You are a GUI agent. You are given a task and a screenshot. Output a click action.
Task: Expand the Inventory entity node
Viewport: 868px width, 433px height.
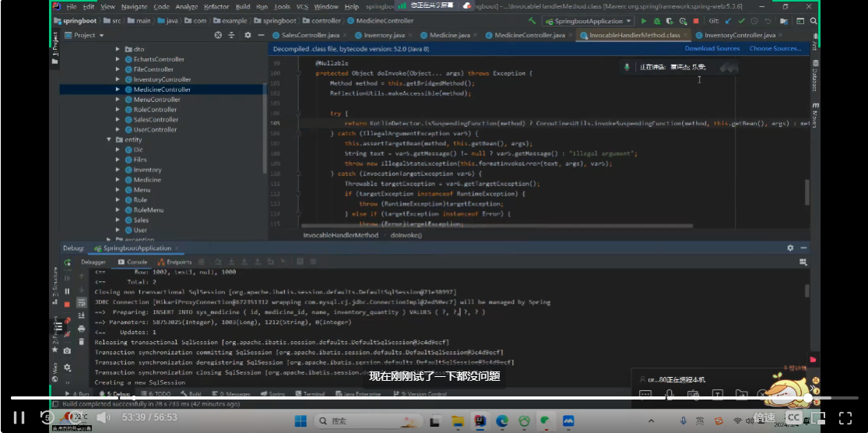click(x=118, y=170)
